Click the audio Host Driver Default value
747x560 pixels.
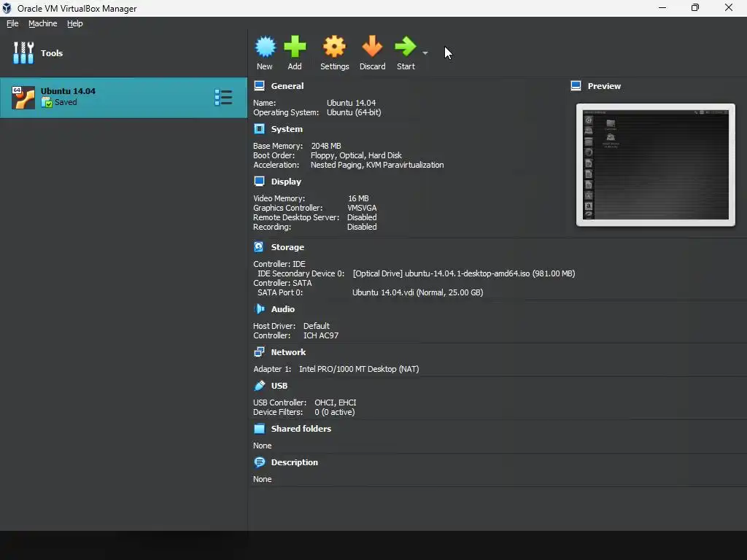[317, 326]
